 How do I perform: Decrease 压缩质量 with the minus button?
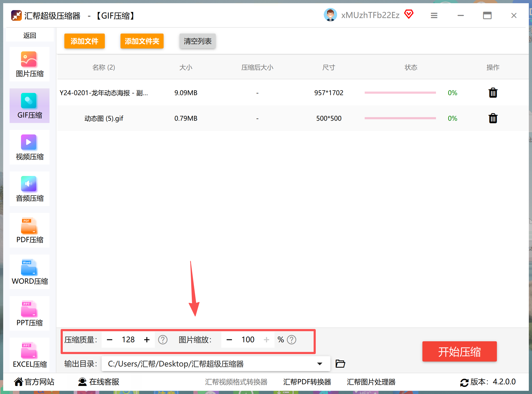tap(110, 340)
